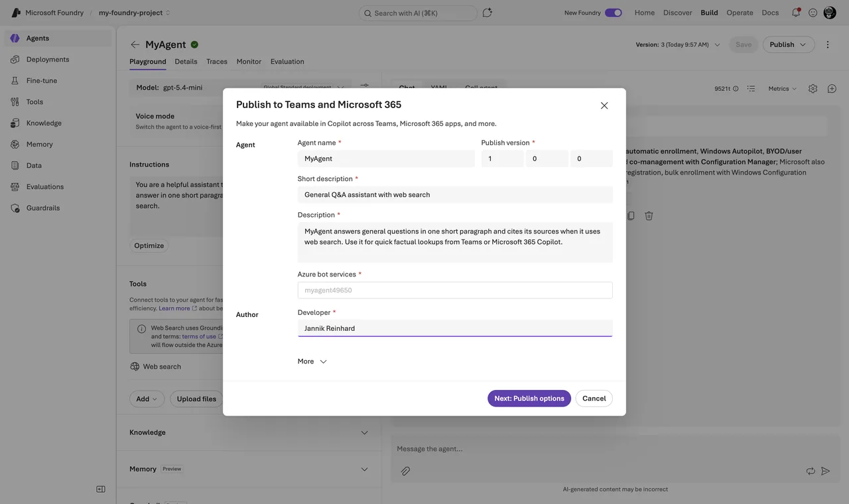
Task: Toggle the New Foundry switch
Action: coord(614,13)
